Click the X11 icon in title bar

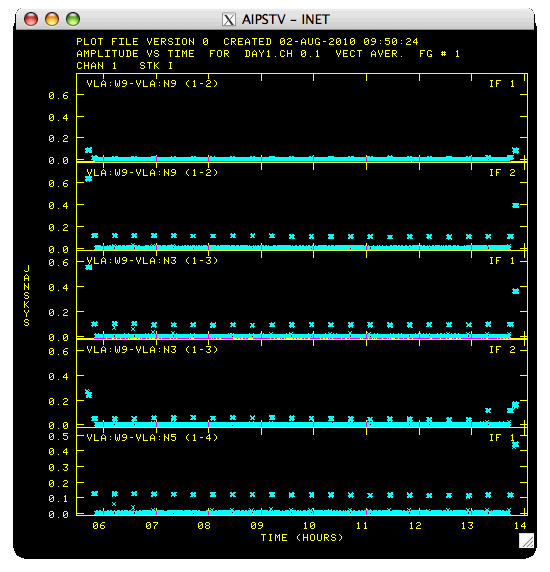(x=229, y=19)
